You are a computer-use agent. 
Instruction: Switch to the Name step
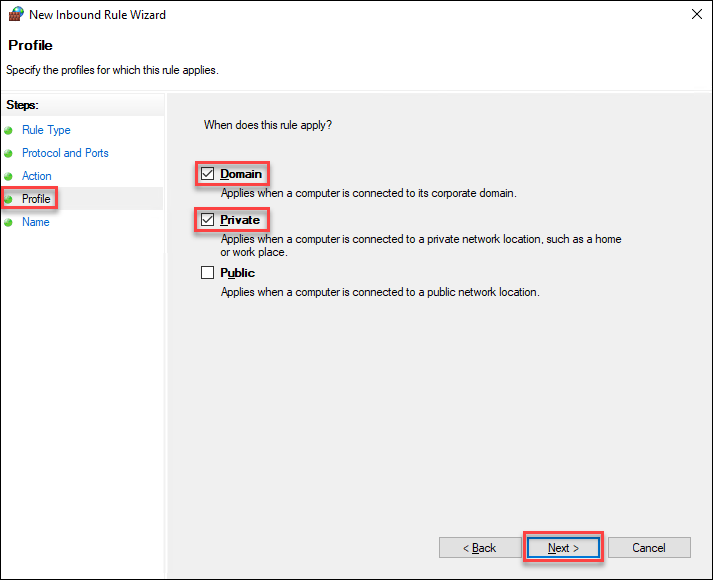(36, 222)
